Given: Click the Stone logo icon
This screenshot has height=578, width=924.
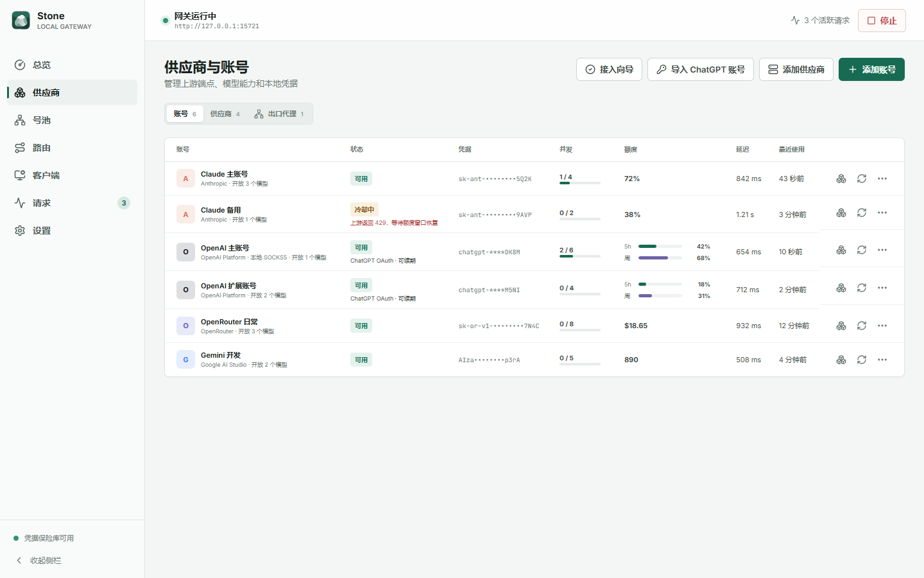Looking at the screenshot, I should point(21,21).
